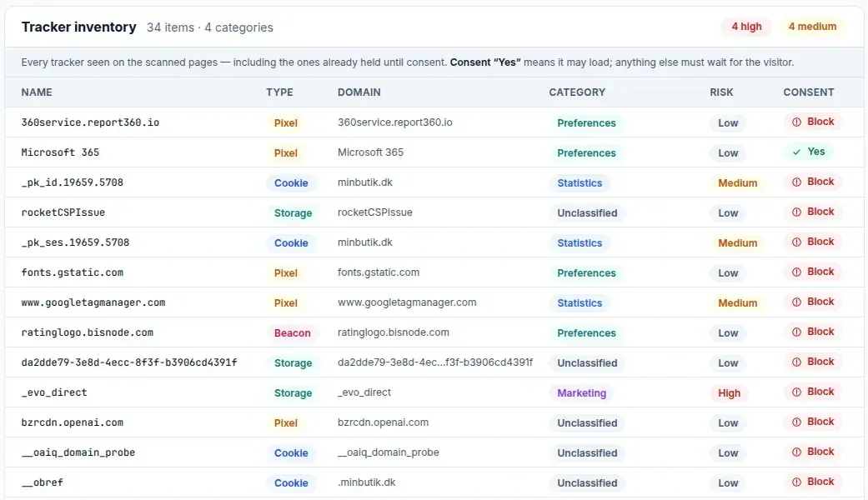Click the block icon in the __obref row

click(796, 482)
